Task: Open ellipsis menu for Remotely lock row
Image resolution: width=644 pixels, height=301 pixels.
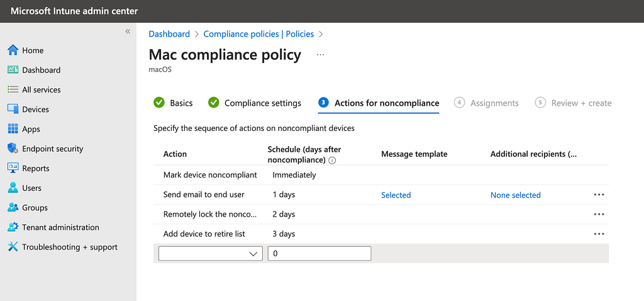Action: (x=599, y=214)
